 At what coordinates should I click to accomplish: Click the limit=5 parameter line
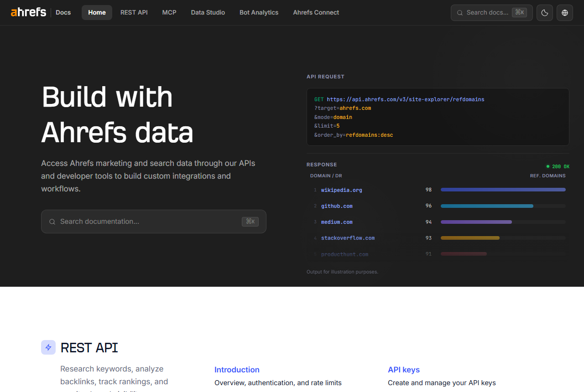327,126
